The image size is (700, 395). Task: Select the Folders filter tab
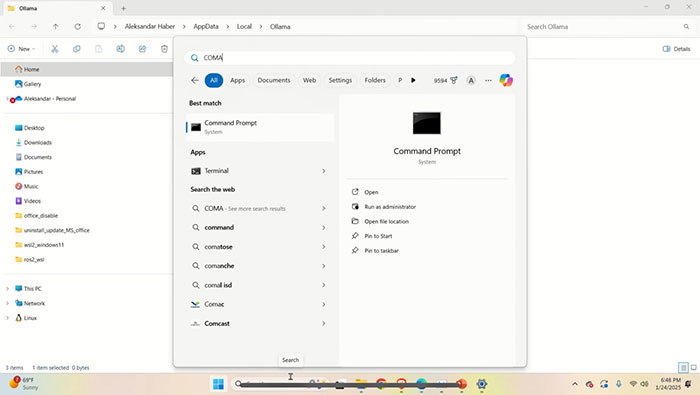click(x=375, y=80)
